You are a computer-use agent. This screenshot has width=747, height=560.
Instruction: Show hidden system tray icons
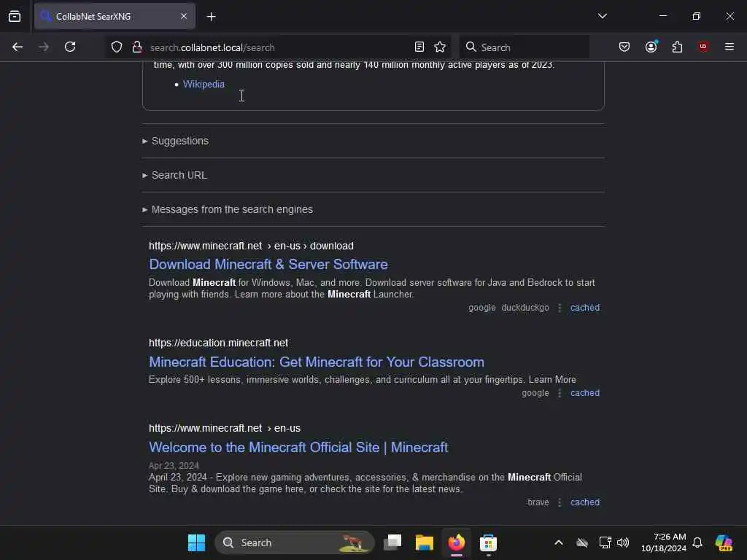click(559, 542)
